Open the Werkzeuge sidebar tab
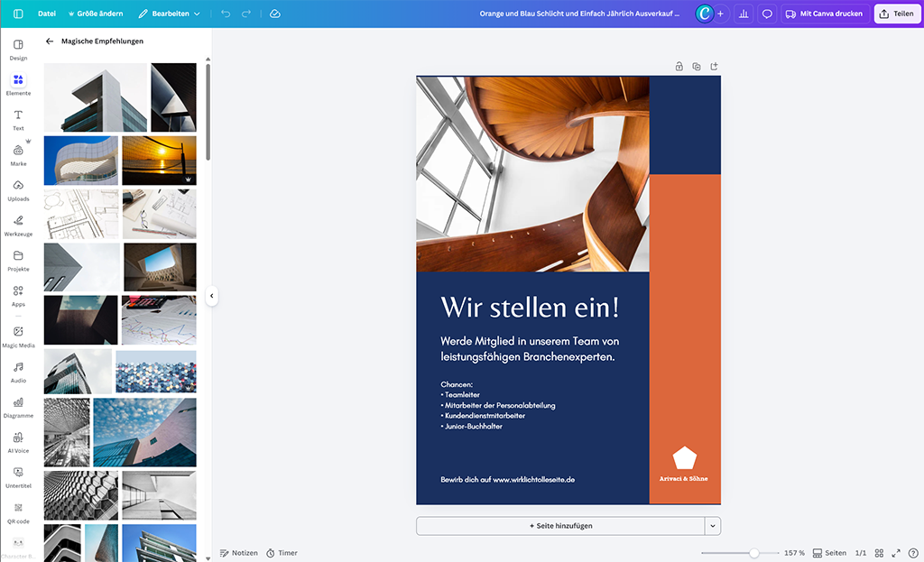924x562 pixels. coord(18,226)
